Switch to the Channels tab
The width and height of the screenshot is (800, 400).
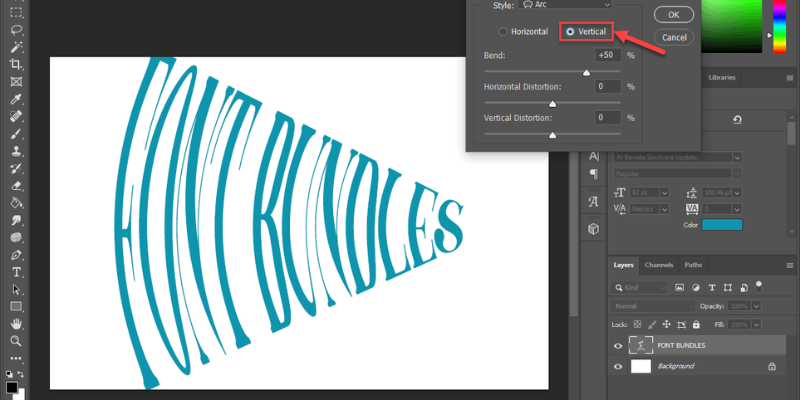pyautogui.click(x=658, y=265)
